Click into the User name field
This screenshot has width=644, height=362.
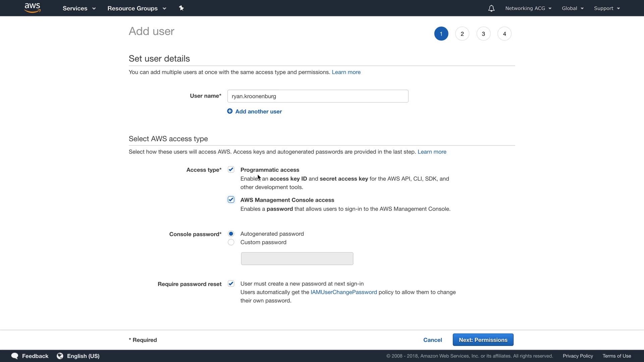click(x=318, y=96)
